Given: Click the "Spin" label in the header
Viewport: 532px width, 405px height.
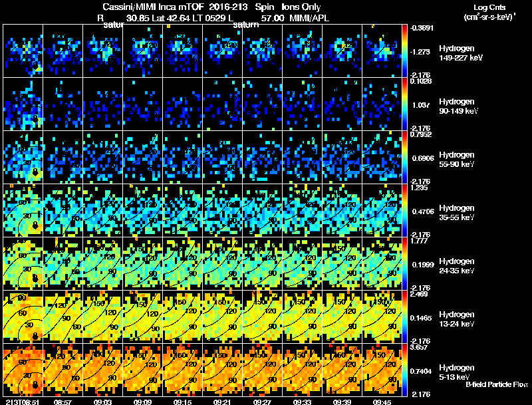Looking at the screenshot, I should pos(264,7).
